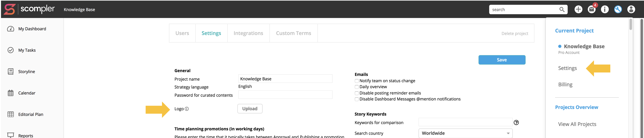Open the Custom Terms tab
The height and width of the screenshot is (138, 644).
[293, 33]
